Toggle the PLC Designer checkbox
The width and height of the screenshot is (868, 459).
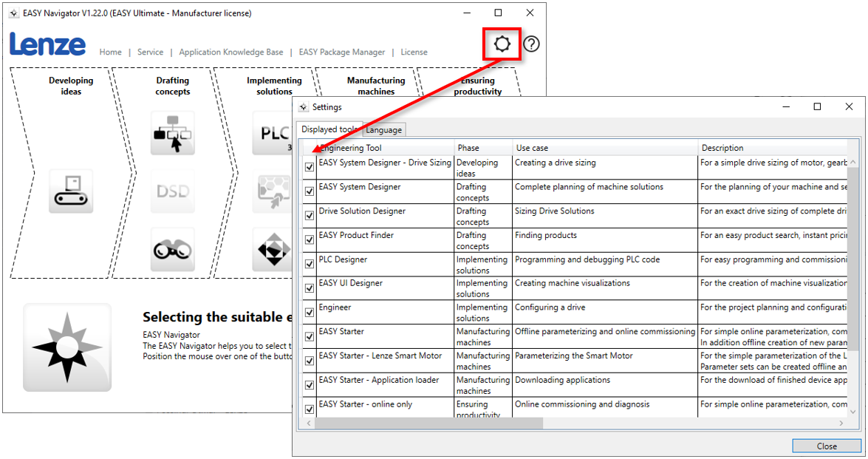click(x=310, y=264)
